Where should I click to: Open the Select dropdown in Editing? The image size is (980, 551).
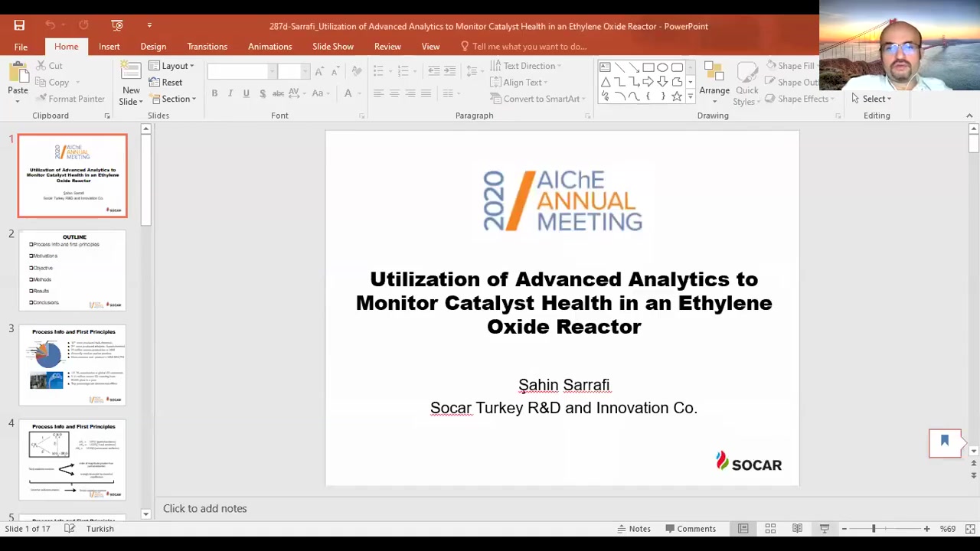pos(871,99)
